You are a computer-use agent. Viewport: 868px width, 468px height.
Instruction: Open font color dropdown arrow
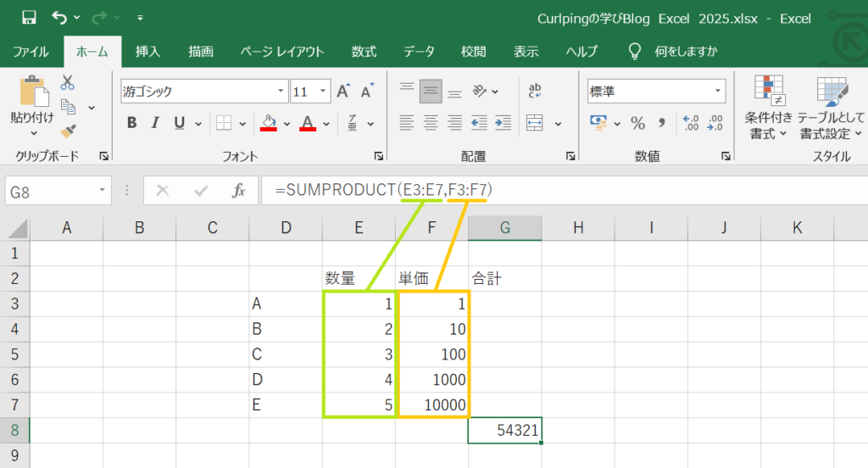tap(326, 124)
